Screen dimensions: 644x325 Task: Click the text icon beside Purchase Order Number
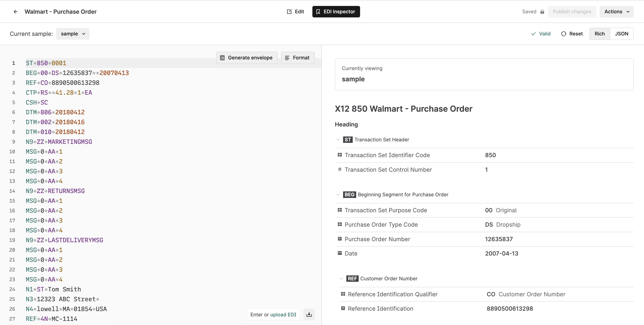point(340,239)
